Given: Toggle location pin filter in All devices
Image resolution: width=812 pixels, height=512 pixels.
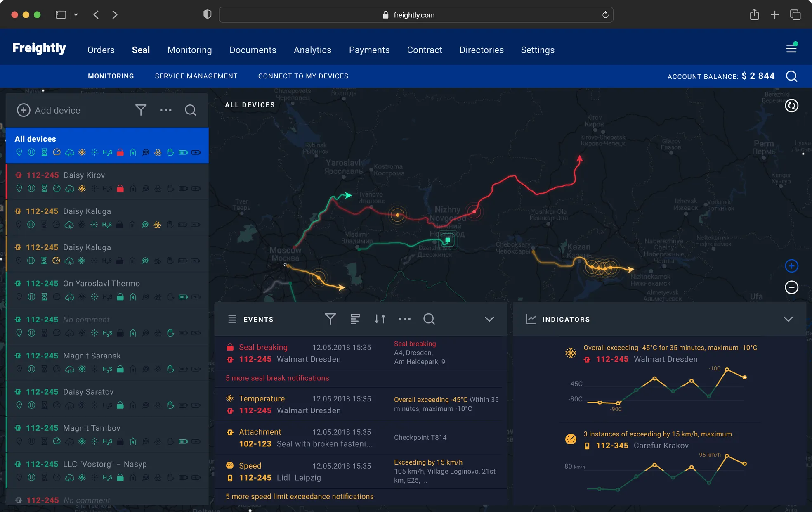Looking at the screenshot, I should click(19, 152).
